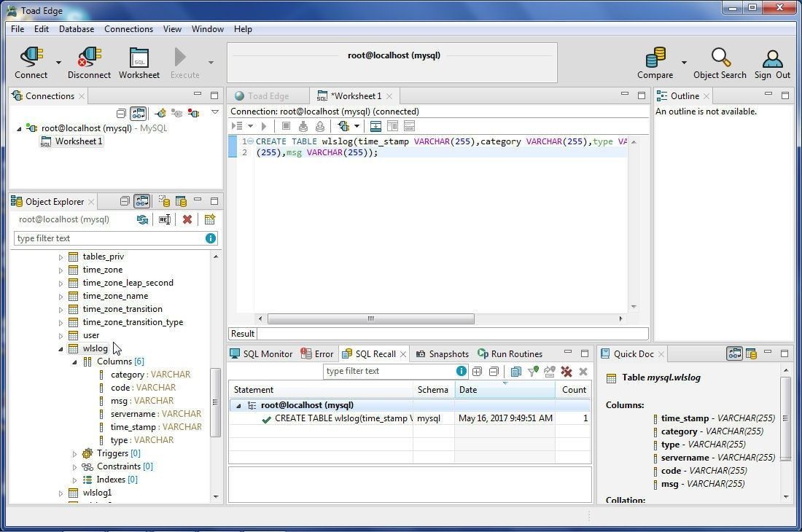The width and height of the screenshot is (802, 532).
Task: Open the Window menu
Action: click(x=207, y=29)
